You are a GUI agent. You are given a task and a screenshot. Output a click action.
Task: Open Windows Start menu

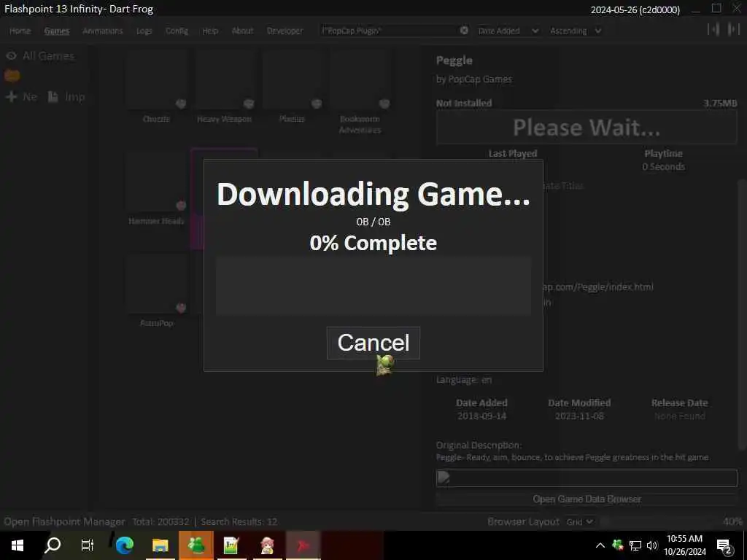pyautogui.click(x=18, y=545)
